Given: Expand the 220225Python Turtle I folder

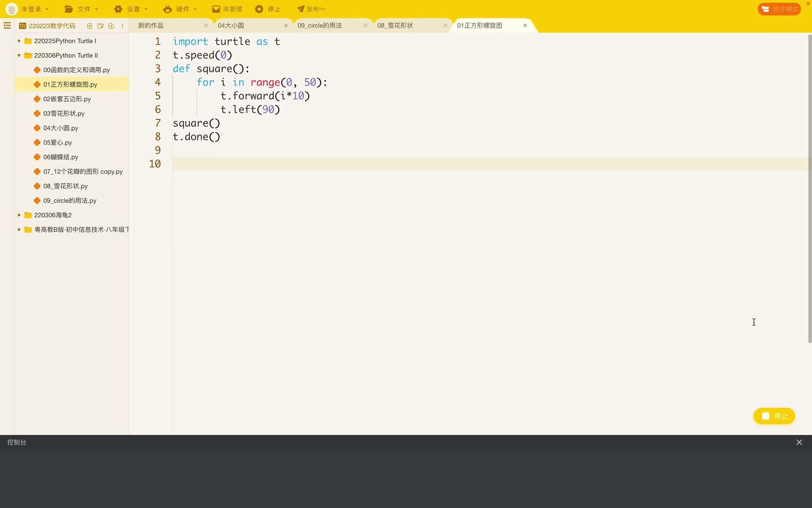Looking at the screenshot, I should tap(19, 41).
